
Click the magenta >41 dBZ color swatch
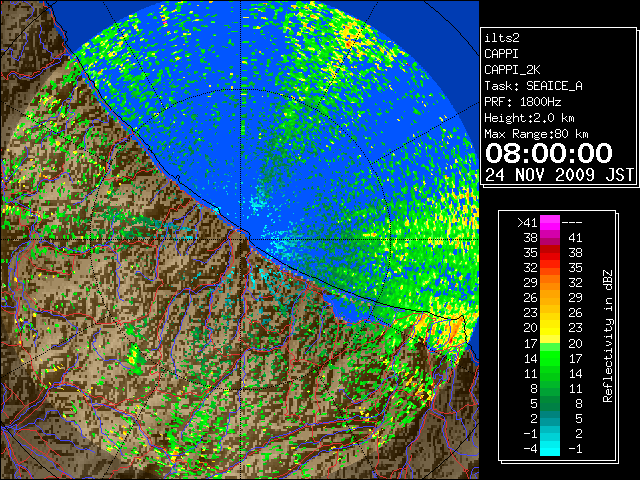point(550,222)
